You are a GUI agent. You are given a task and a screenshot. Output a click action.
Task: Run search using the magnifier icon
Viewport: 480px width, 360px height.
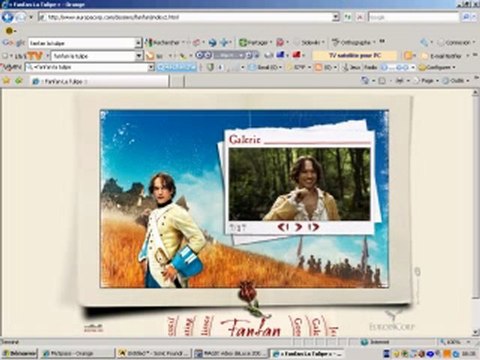(466, 17)
